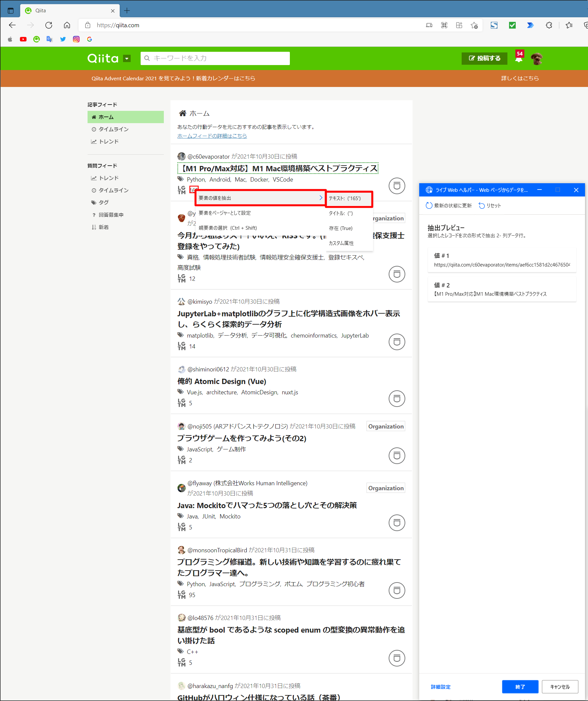Open Google bookmark icon
Image resolution: width=588 pixels, height=701 pixels.
click(90, 39)
